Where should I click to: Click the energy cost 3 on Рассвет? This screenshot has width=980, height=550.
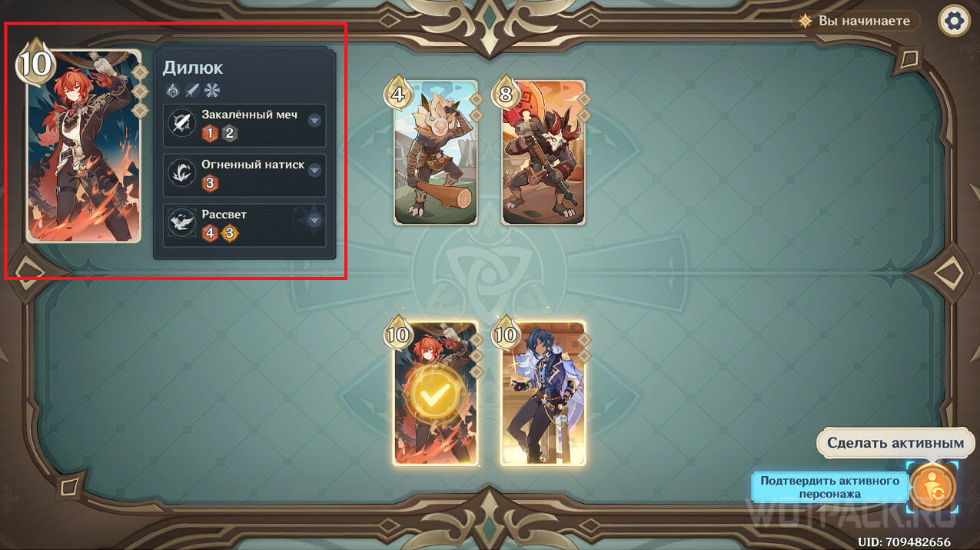coord(229,233)
